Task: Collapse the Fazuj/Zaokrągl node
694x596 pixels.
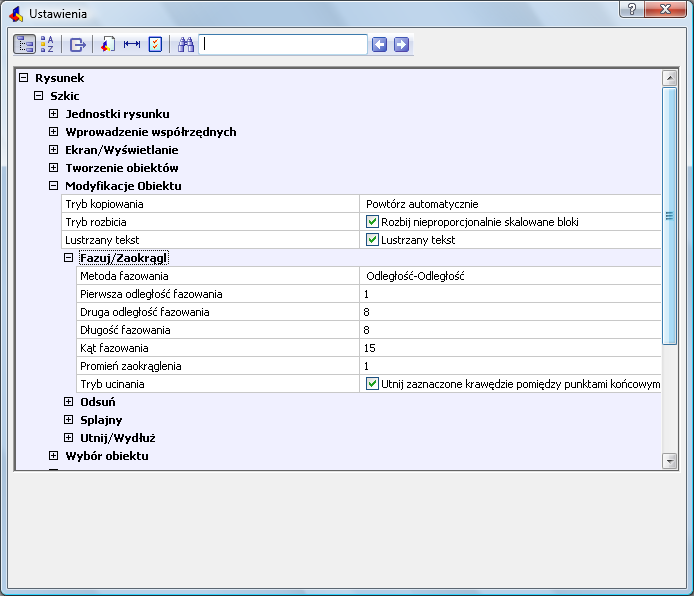Action: pos(68,258)
